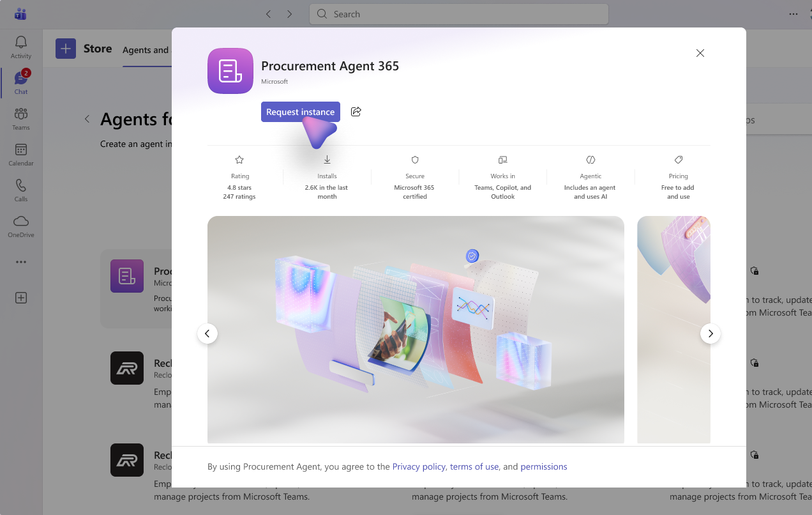Share Procurement Agent 365 via share icon
Image resolution: width=812 pixels, height=515 pixels.
356,112
